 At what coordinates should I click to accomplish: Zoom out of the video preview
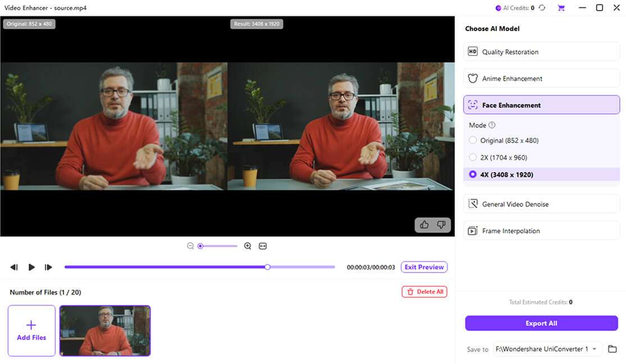(189, 246)
